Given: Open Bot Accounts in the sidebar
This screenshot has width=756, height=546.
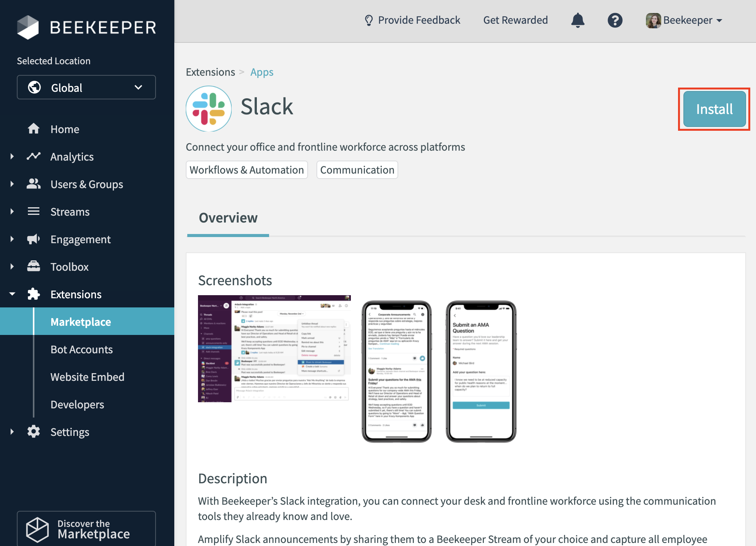Looking at the screenshot, I should click(x=81, y=349).
